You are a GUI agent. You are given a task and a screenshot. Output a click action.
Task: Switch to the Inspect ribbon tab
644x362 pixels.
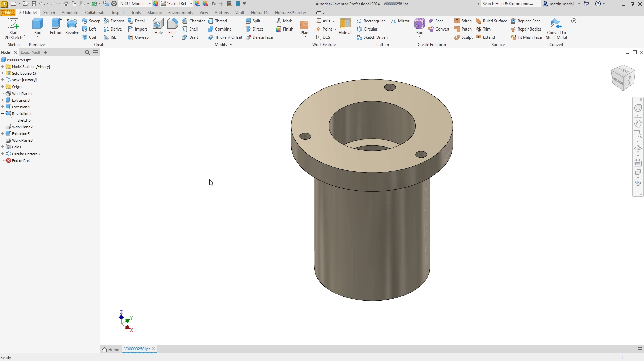point(118,13)
